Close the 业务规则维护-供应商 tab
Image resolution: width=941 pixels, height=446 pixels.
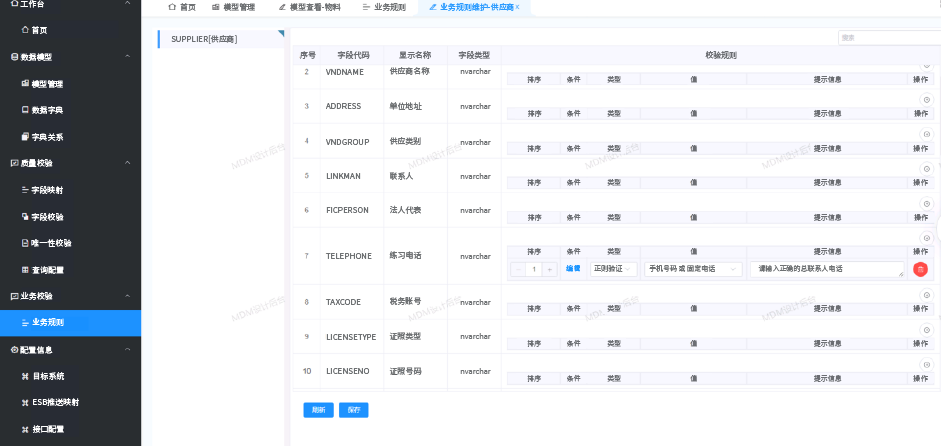tap(517, 7)
